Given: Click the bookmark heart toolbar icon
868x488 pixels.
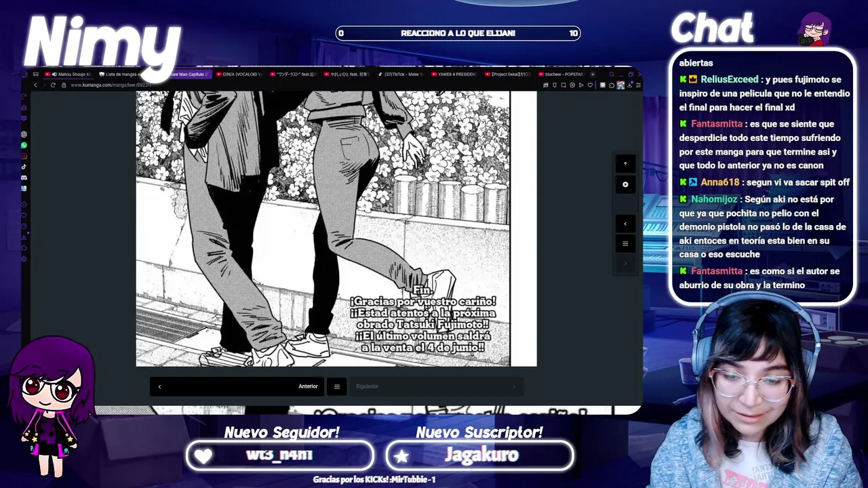Looking at the screenshot, I should (x=590, y=85).
